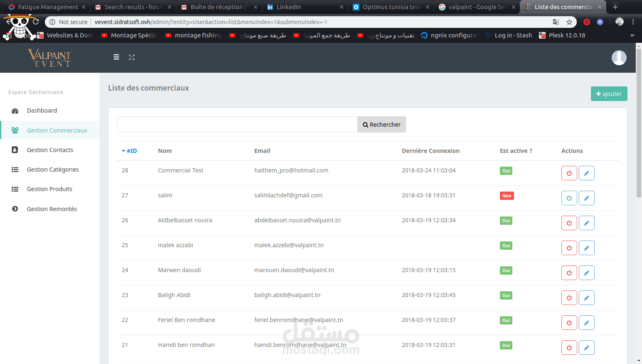Click edit pencil icon for salim
This screenshot has width=642, height=364.
point(586,198)
